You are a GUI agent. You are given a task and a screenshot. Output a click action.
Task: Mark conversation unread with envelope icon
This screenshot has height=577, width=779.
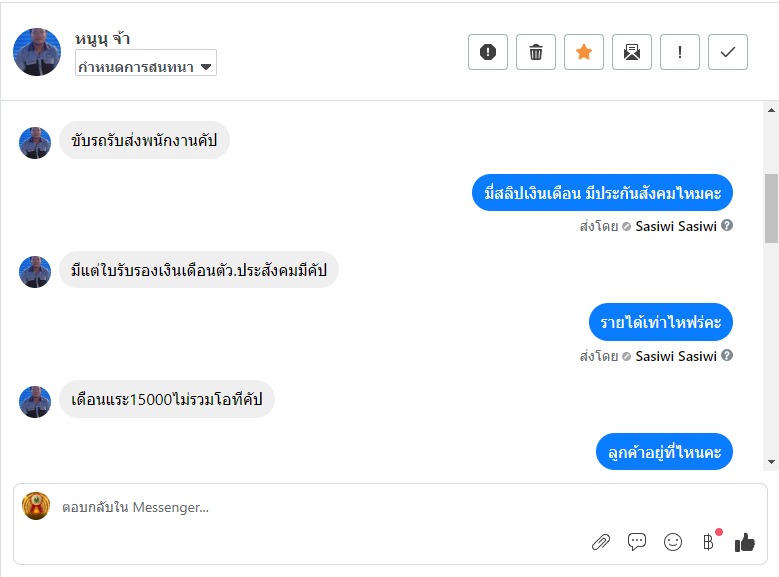[632, 52]
